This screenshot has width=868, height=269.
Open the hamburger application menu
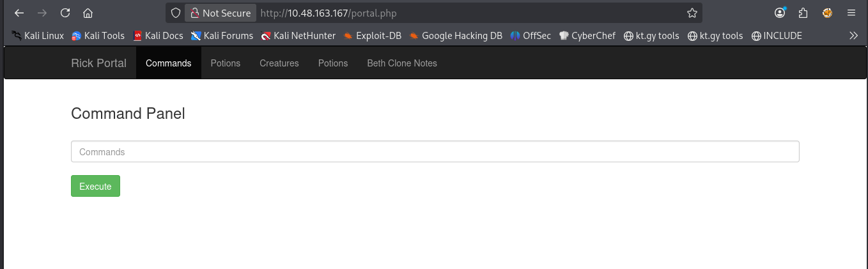click(x=851, y=13)
